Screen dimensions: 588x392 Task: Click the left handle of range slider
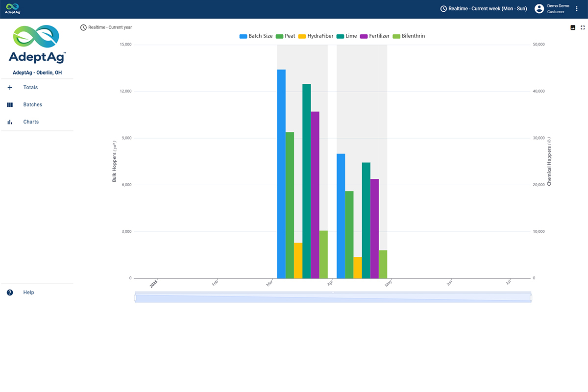(x=135, y=298)
